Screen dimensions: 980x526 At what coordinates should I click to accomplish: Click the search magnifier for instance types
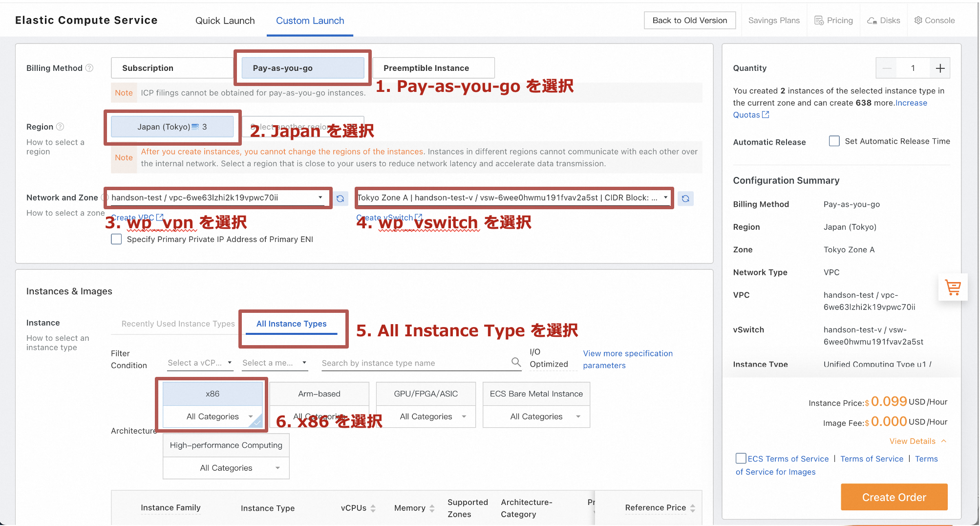(516, 362)
